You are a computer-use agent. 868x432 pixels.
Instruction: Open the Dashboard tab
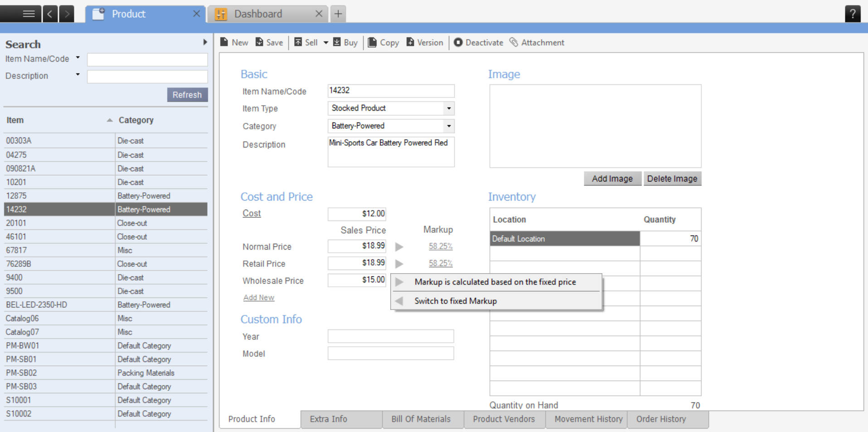pyautogui.click(x=258, y=14)
